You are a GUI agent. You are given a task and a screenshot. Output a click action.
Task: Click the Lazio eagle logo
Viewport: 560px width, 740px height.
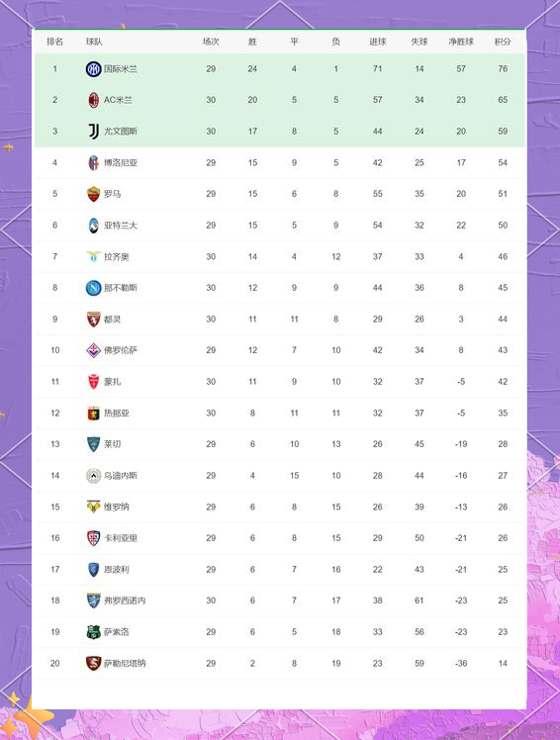tap(93, 256)
